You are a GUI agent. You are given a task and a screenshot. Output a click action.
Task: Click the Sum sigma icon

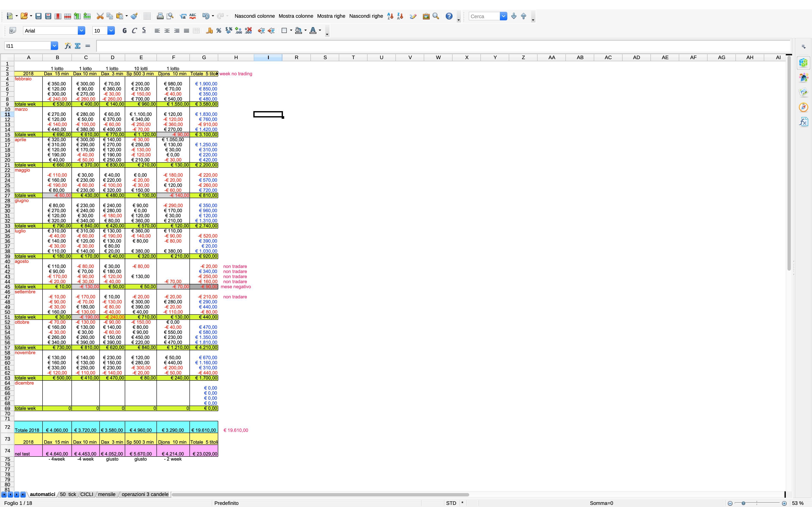78,46
